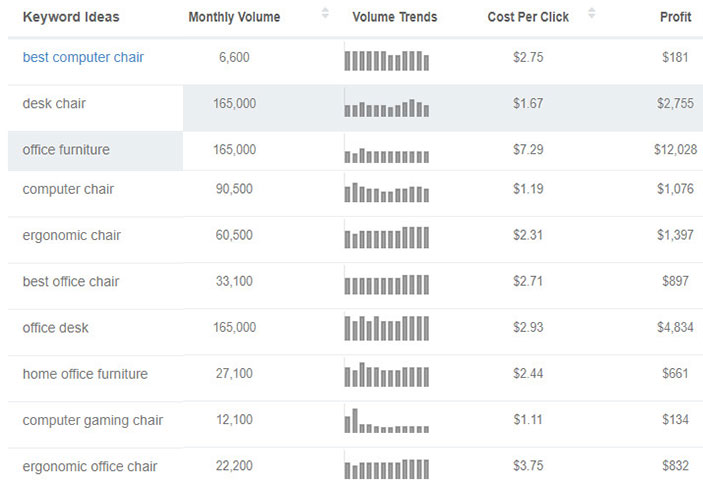Open the 'home office furniture' keyword
Image resolution: width=703 pixels, height=483 pixels.
point(85,374)
